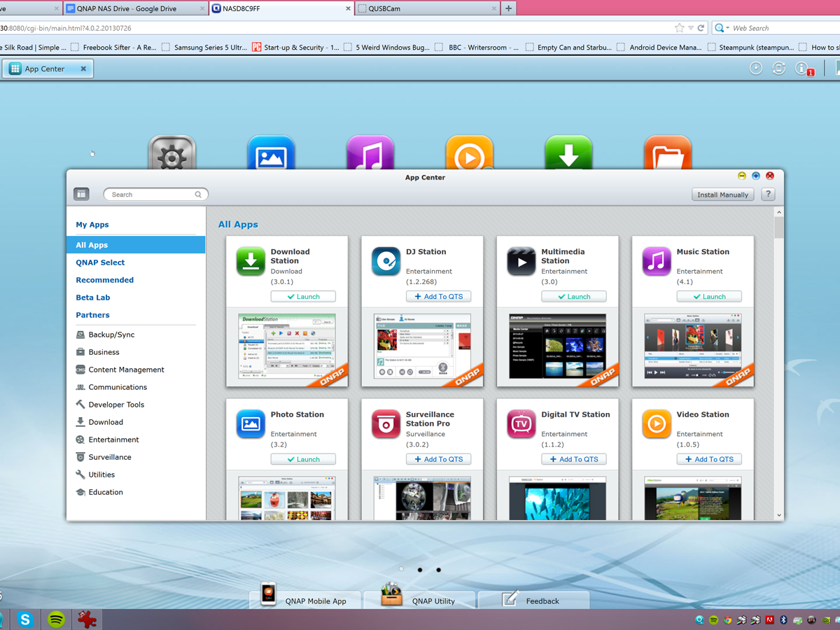Open the Control Panel gear desktop icon
840x630 pixels.
click(x=171, y=154)
